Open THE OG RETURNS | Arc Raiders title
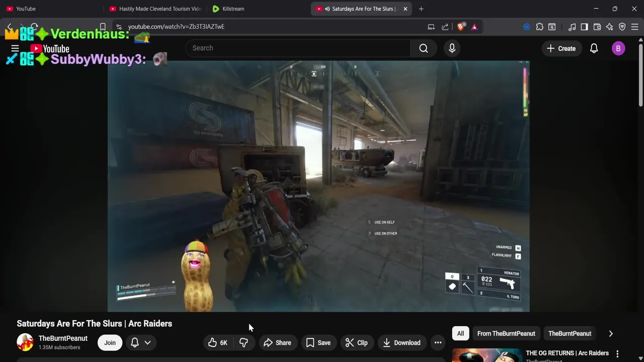 pyautogui.click(x=567, y=353)
